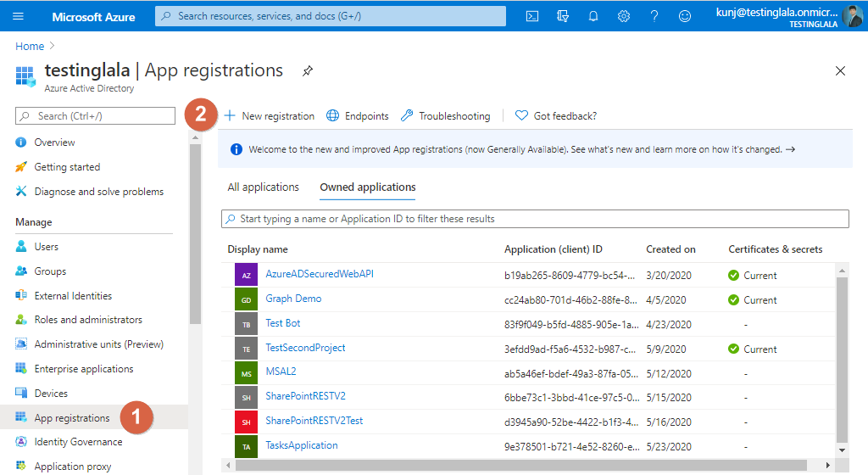Screen dimensions: 868x475
Task: Click the user account avatar
Action: (x=851, y=16)
